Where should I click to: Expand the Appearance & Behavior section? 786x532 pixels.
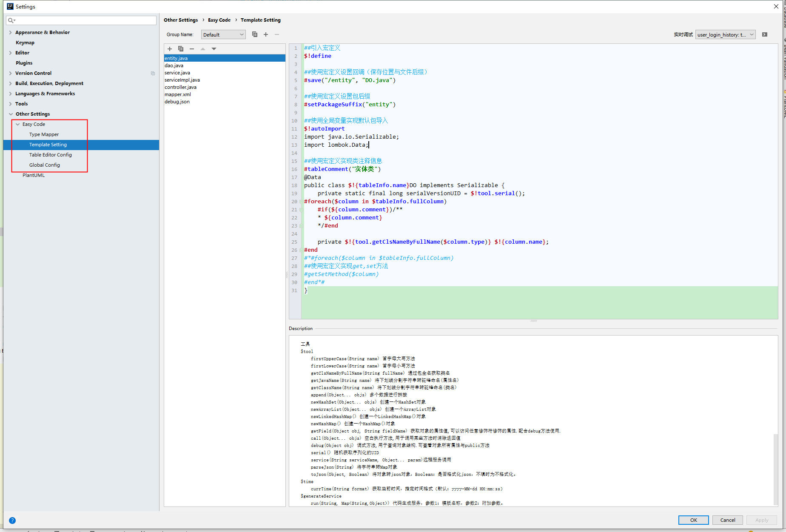(10, 32)
